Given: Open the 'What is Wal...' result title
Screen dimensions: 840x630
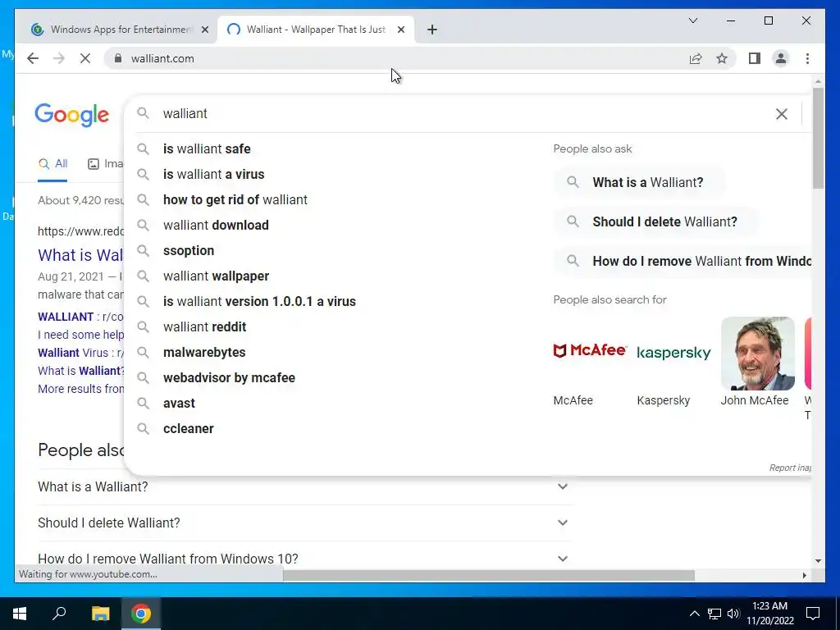Looking at the screenshot, I should tap(80, 255).
